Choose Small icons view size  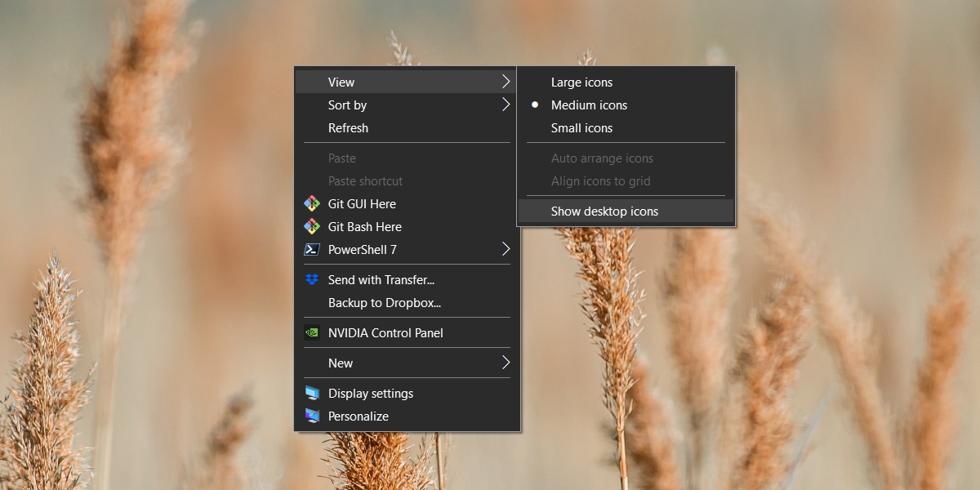tap(626, 128)
